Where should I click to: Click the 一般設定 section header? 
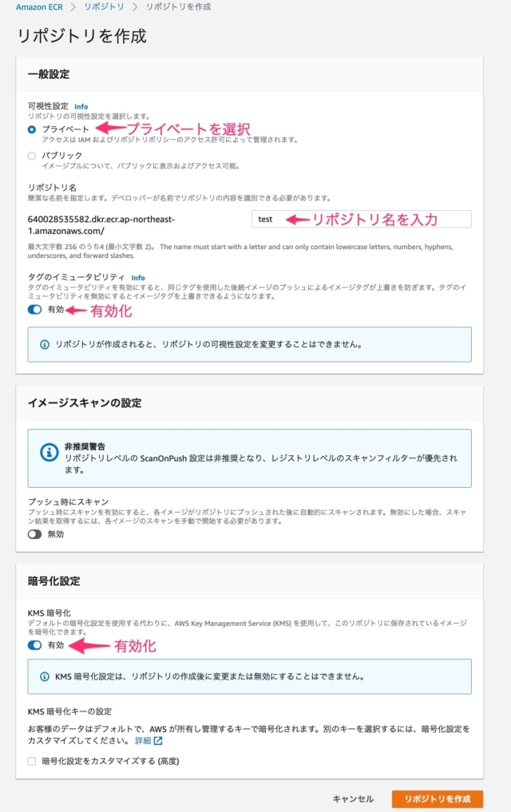(x=49, y=74)
